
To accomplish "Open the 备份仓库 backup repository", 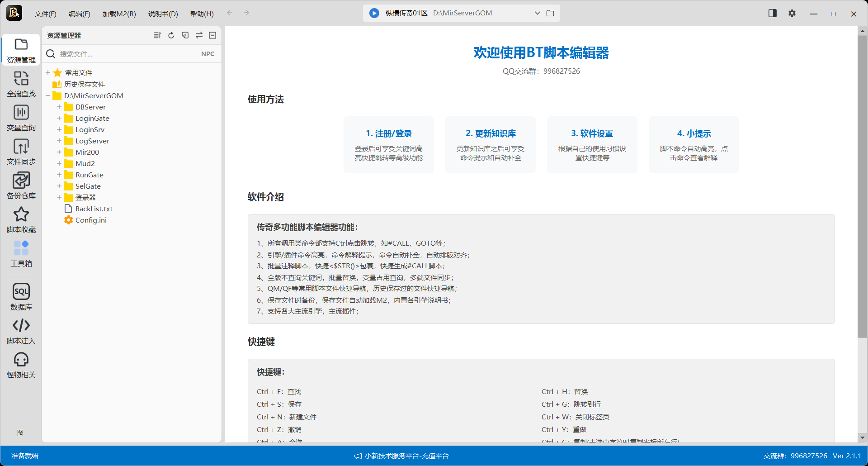I will pos(21,186).
